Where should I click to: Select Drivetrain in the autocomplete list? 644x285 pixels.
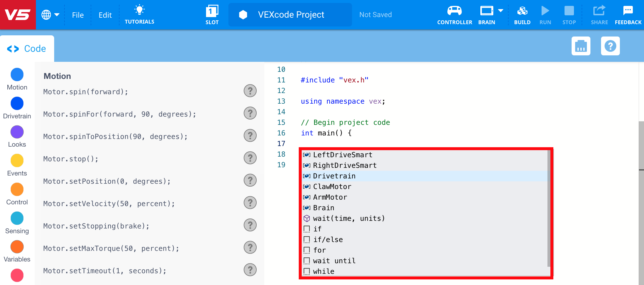pos(334,176)
